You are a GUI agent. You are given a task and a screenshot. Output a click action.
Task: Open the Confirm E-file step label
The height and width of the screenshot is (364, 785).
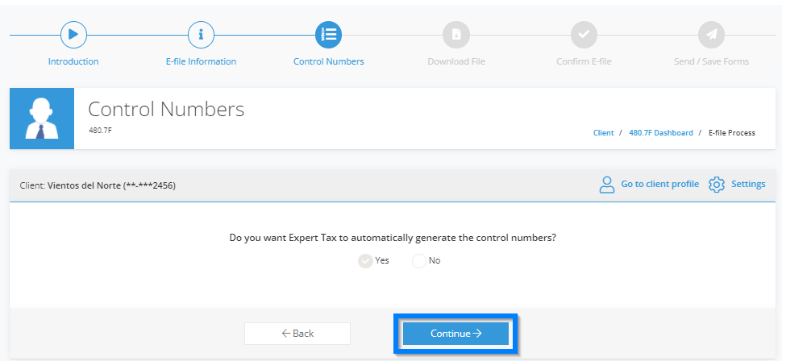[x=584, y=62]
